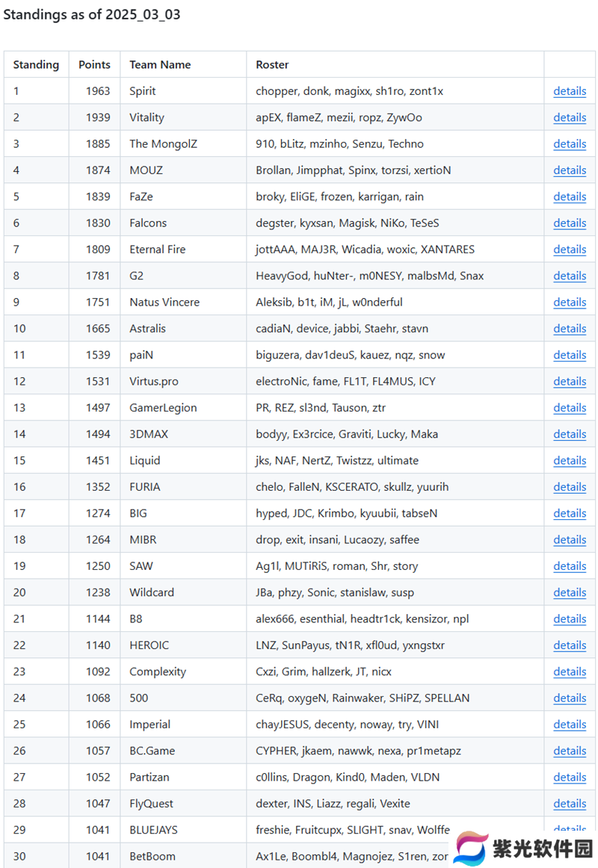Open details link for team 500
The width and height of the screenshot is (598, 868).
point(569,698)
